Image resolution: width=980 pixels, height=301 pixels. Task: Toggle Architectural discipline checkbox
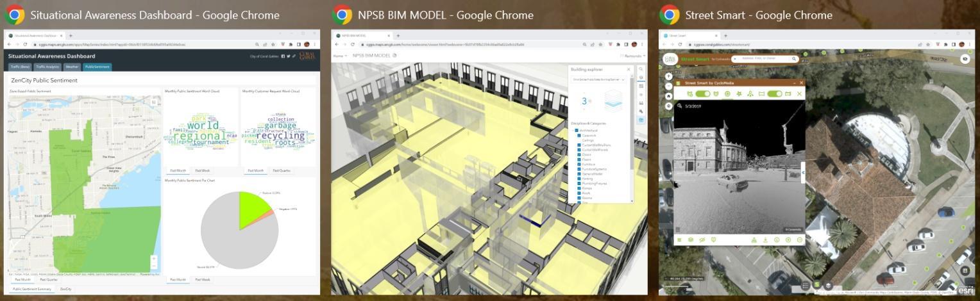pos(577,131)
